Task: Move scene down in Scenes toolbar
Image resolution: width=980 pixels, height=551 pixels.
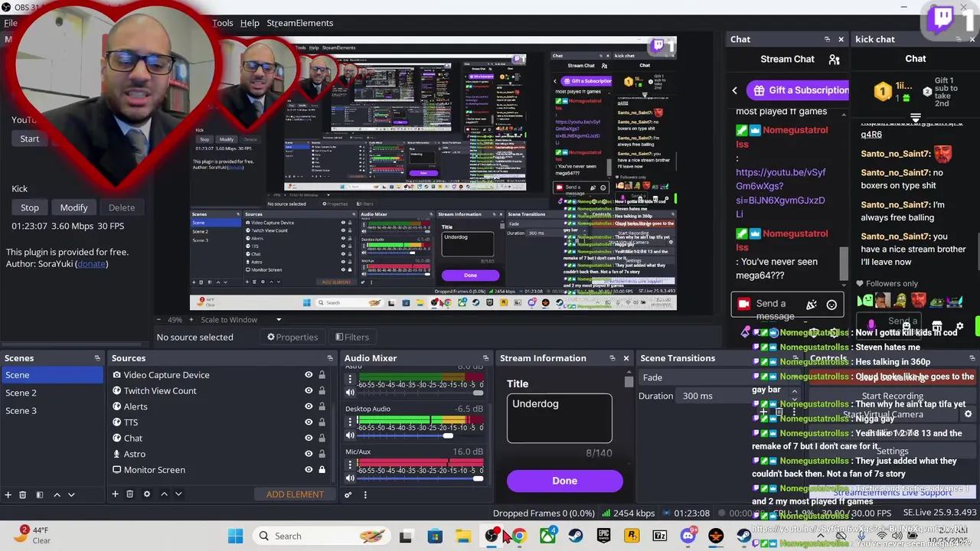Action: point(71,494)
